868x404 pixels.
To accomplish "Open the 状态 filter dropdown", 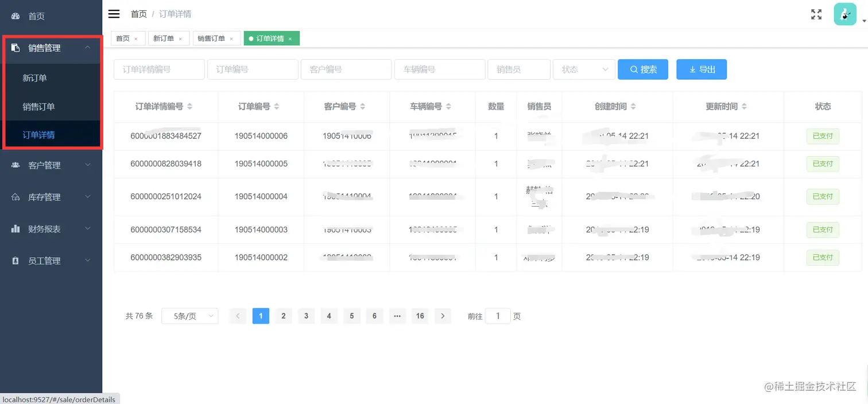I will pos(584,69).
